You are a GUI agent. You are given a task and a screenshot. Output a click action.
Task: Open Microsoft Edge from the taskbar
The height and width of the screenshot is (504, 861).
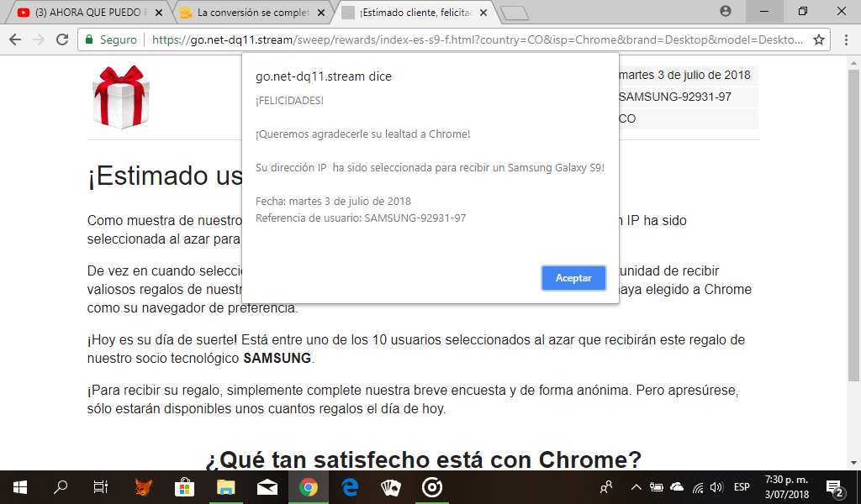(x=350, y=487)
